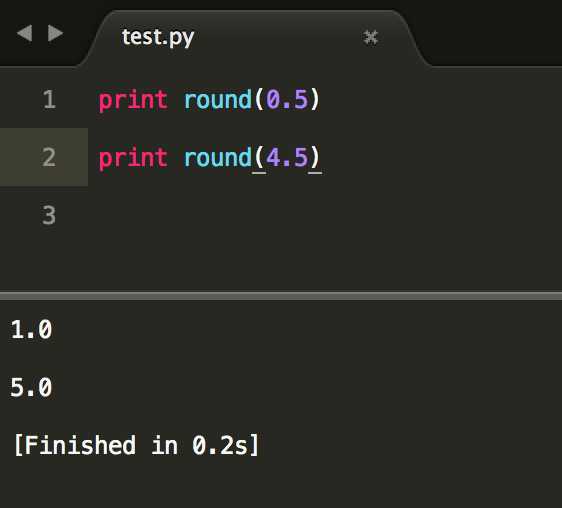Click the opening parenthesis before 4.5

click(259, 158)
